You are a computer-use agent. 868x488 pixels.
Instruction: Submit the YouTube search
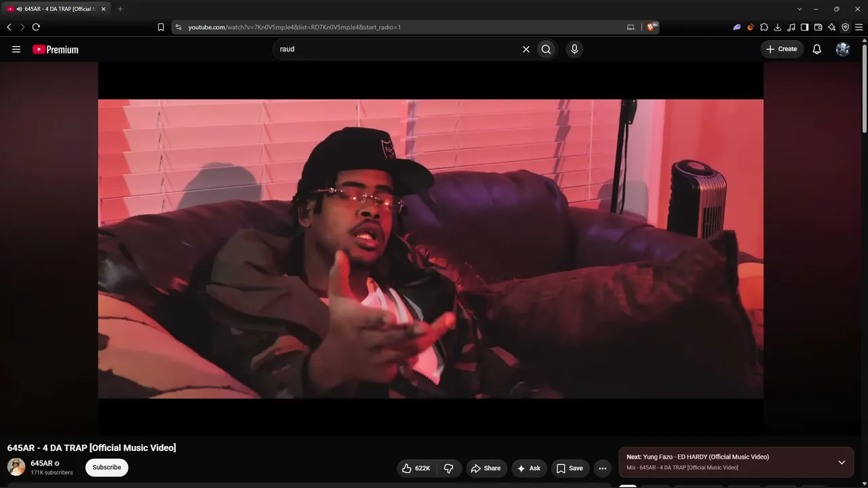point(546,49)
